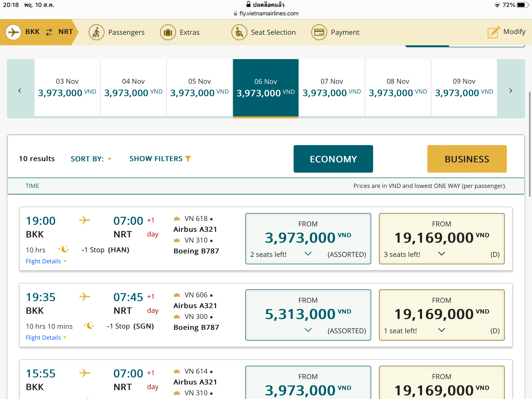Click the plane icon on the 19:00 flight row
The image size is (532, 399).
tap(85, 220)
